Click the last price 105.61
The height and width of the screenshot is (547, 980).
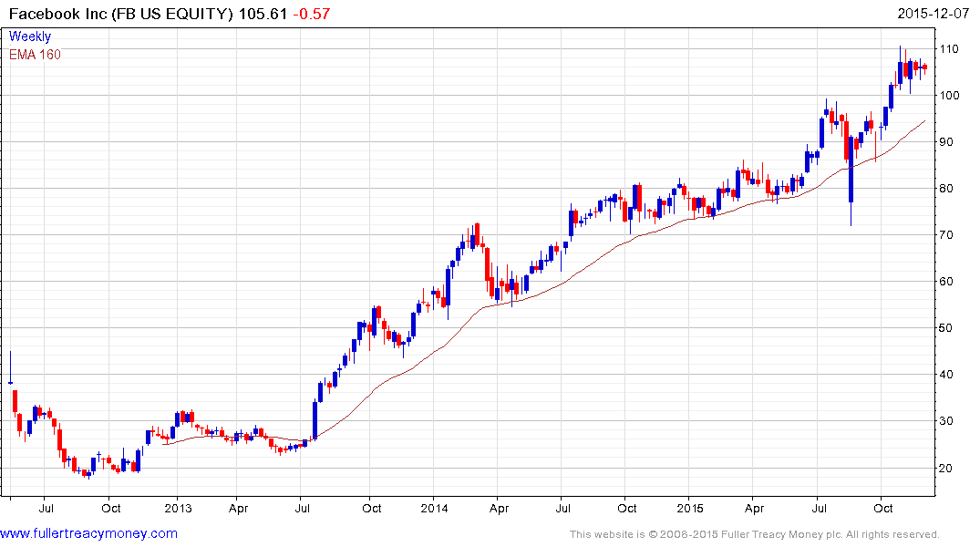coord(263,13)
